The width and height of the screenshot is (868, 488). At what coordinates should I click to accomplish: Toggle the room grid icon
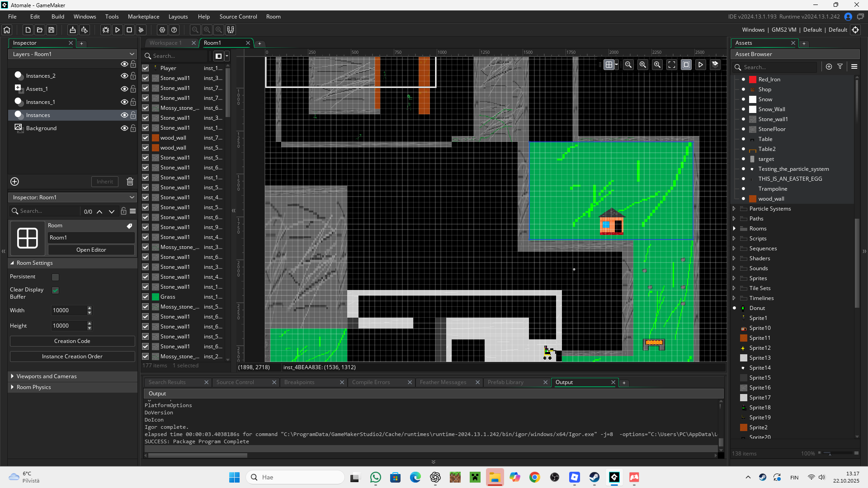pyautogui.click(x=609, y=65)
